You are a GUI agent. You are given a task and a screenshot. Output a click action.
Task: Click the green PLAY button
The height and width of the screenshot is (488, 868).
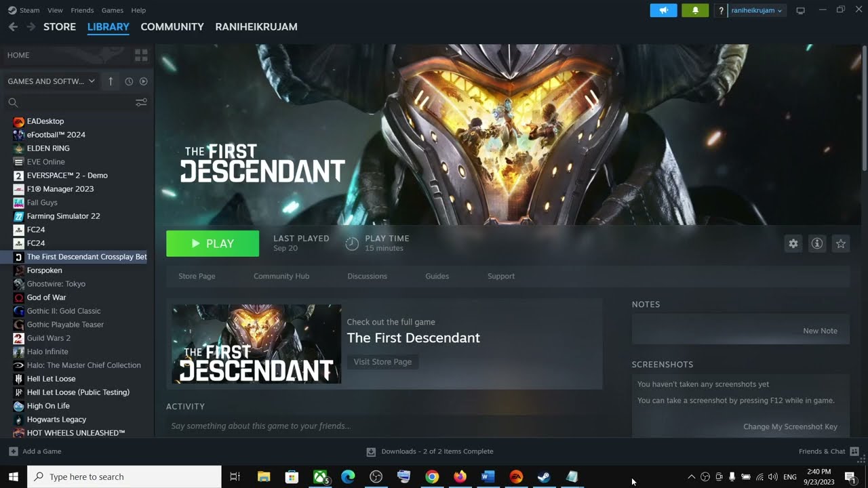(212, 243)
